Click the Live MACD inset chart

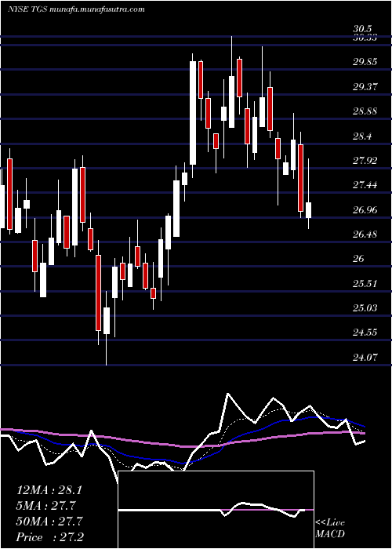pyautogui.click(x=216, y=510)
